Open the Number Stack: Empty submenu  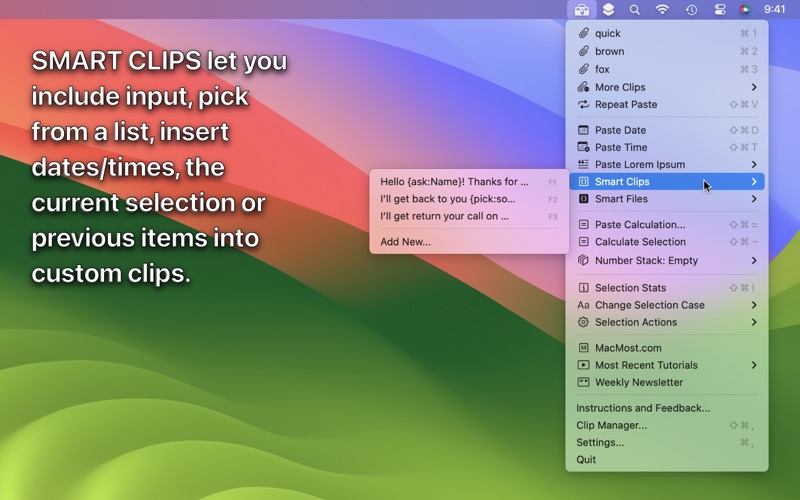667,260
